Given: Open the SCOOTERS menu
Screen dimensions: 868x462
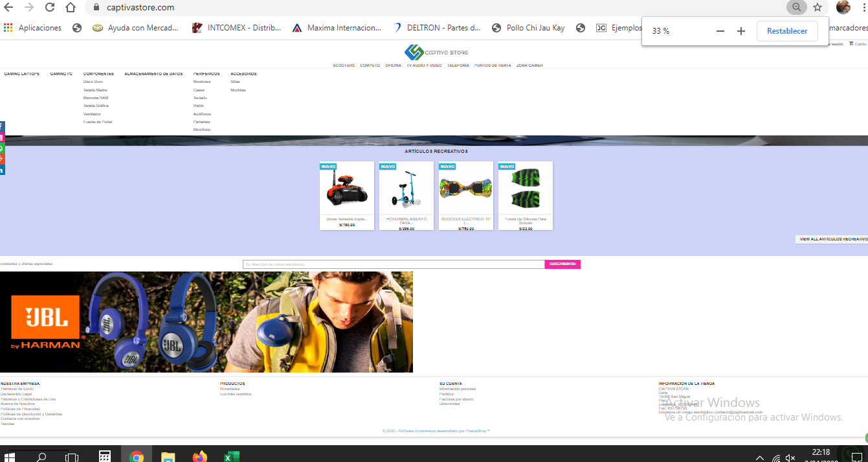Looking at the screenshot, I should point(344,65).
